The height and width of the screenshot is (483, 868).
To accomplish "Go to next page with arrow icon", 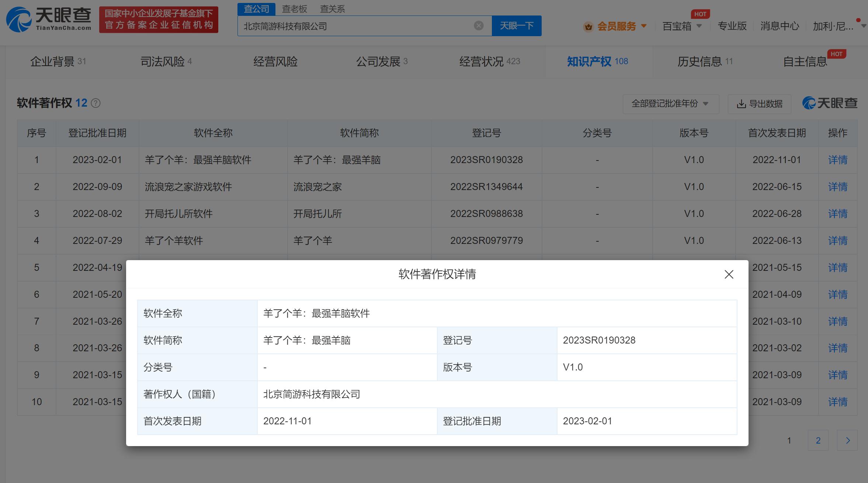I will pyautogui.click(x=847, y=440).
